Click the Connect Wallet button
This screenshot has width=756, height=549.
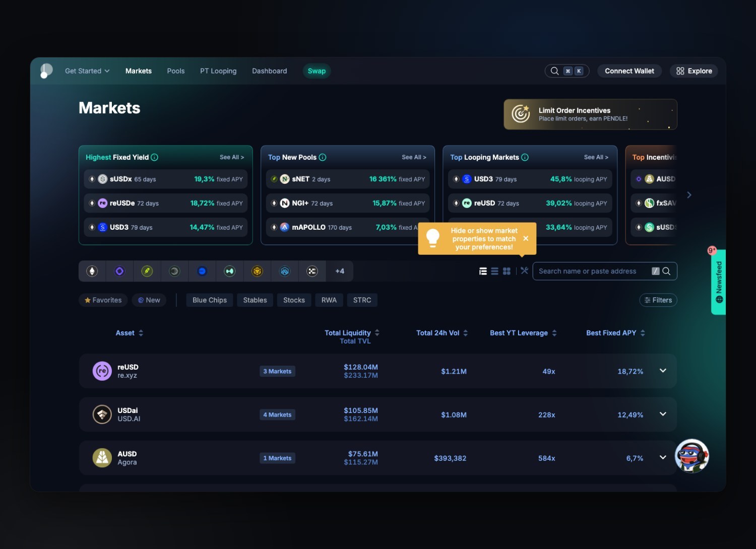[629, 71]
